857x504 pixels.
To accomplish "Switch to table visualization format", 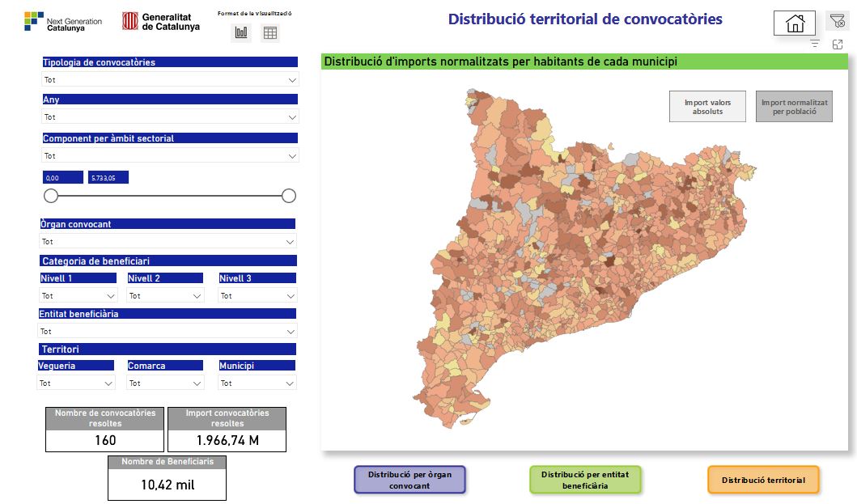I will coord(270,32).
